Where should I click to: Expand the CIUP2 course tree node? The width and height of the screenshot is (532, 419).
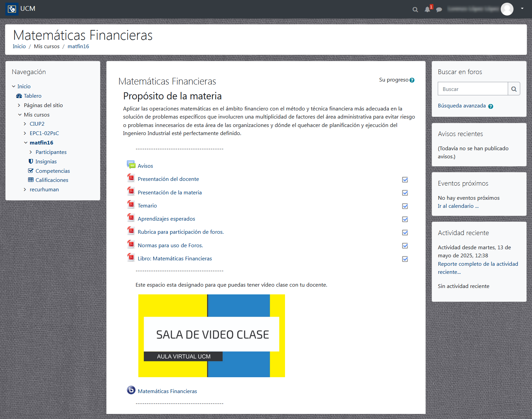(25, 124)
